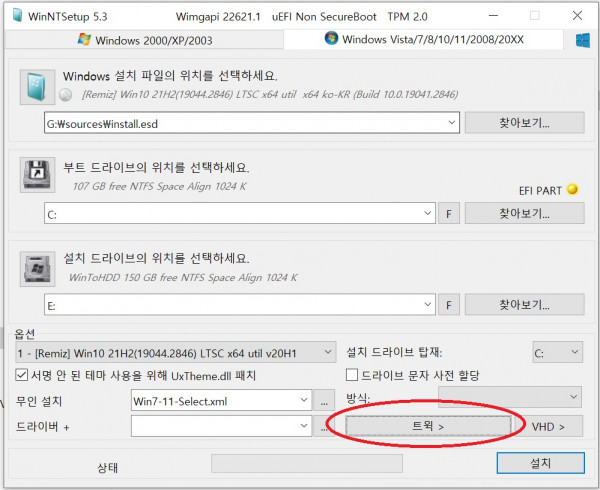Expand the 드라이버 + path dropdown
This screenshot has height=490, width=600.
click(x=304, y=426)
